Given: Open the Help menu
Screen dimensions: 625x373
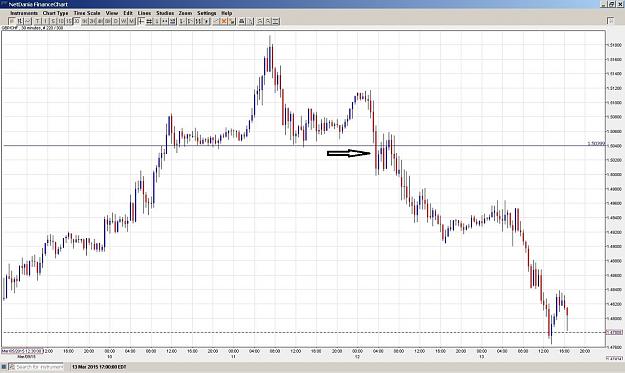Looking at the screenshot, I should tap(226, 13).
